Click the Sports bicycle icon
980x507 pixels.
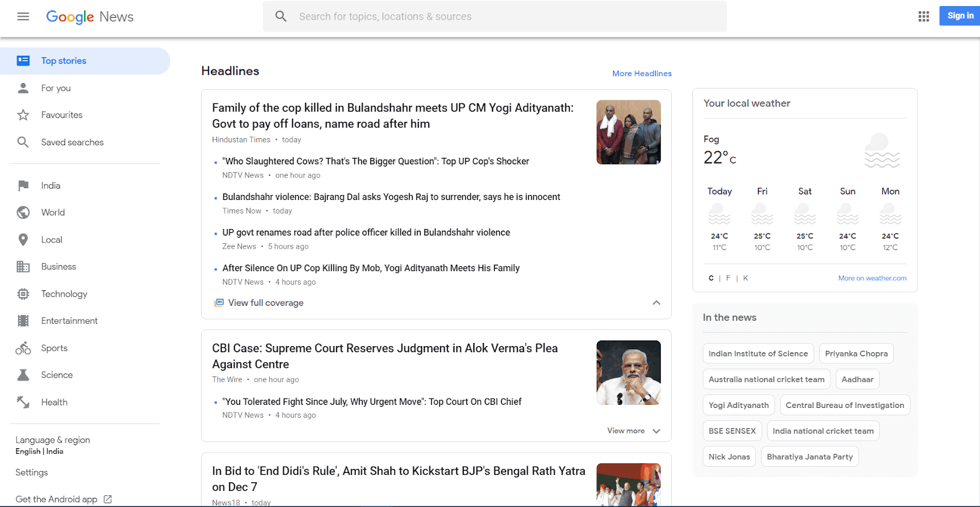24,348
